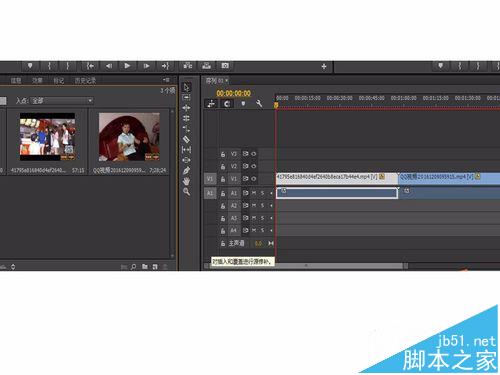Open the button editor plus icon
This screenshot has width=500, height=375.
pos(324,66)
